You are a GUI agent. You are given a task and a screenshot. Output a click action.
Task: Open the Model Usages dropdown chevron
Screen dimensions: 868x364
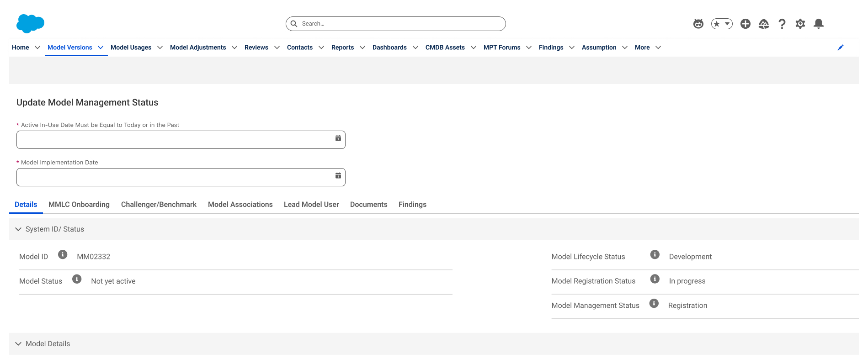[160, 47]
